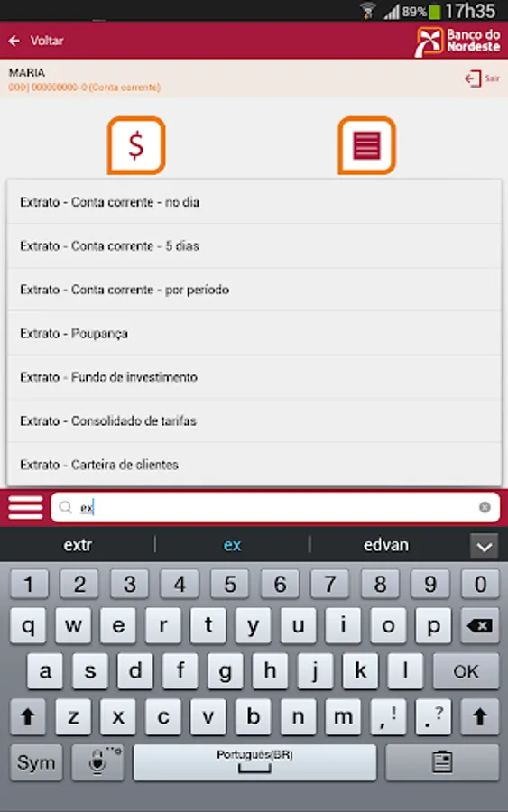Activate the microphone voice input key
The height and width of the screenshot is (812, 508).
click(97, 762)
